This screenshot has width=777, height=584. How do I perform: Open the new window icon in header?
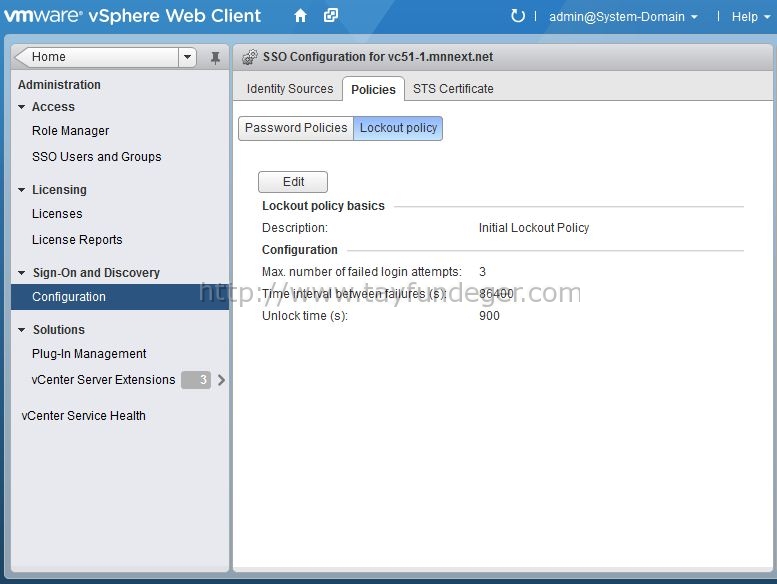coord(331,16)
